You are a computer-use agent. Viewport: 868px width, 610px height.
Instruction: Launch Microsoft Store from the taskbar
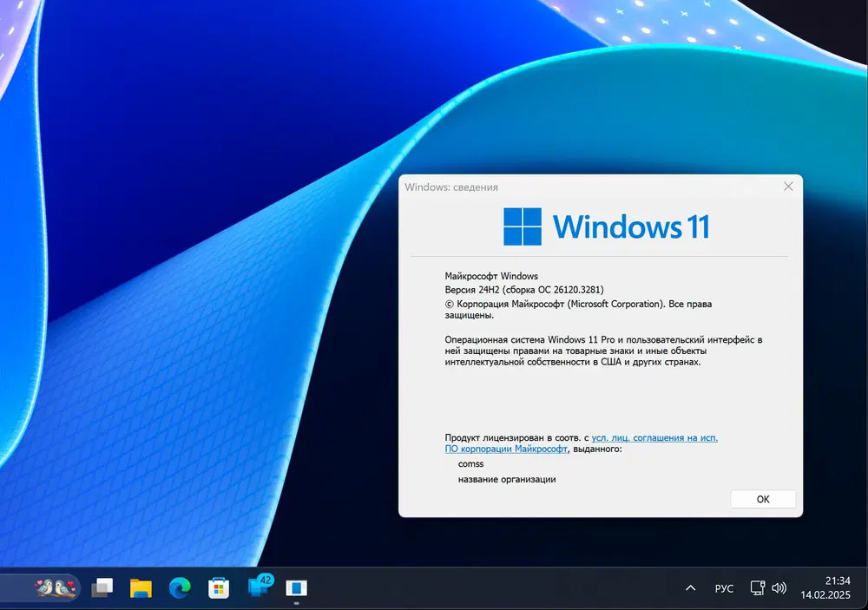pos(218,587)
